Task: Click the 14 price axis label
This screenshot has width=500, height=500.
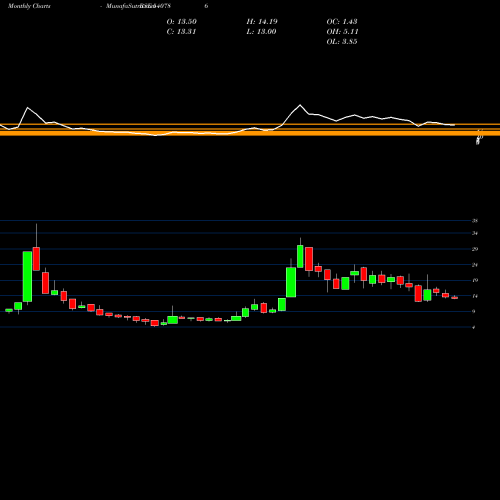Action: pyautogui.click(x=475, y=296)
